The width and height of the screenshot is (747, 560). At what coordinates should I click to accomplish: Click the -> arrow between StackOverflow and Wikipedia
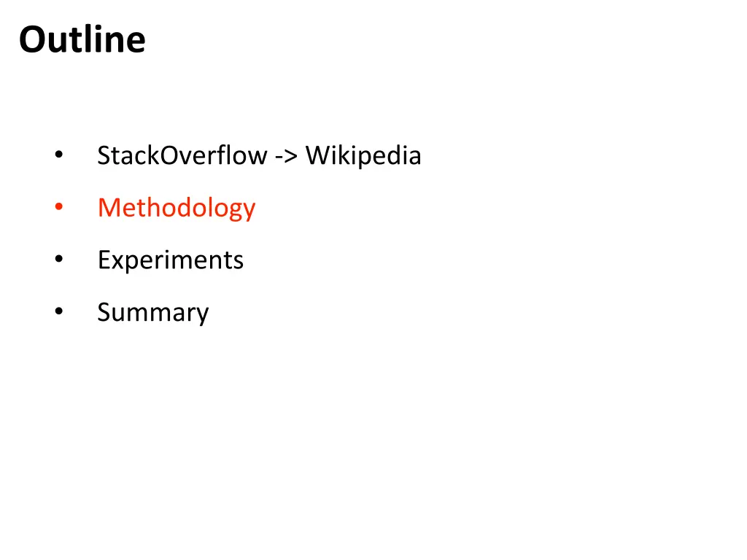pyautogui.click(x=286, y=156)
